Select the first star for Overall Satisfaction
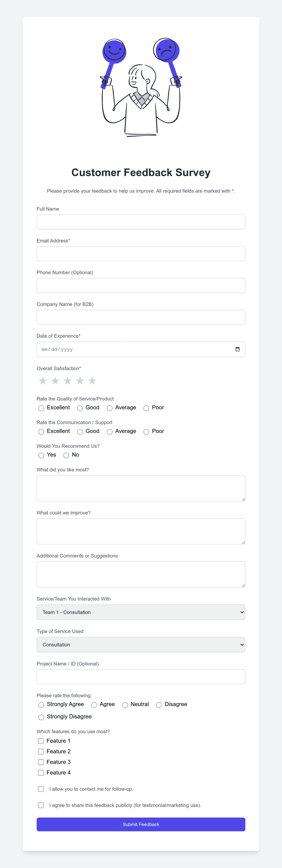Image resolution: width=282 pixels, height=868 pixels. coord(43,381)
